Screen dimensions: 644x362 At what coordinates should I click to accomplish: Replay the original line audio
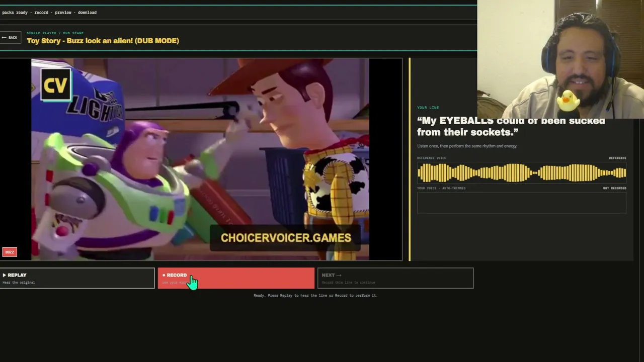click(77, 278)
